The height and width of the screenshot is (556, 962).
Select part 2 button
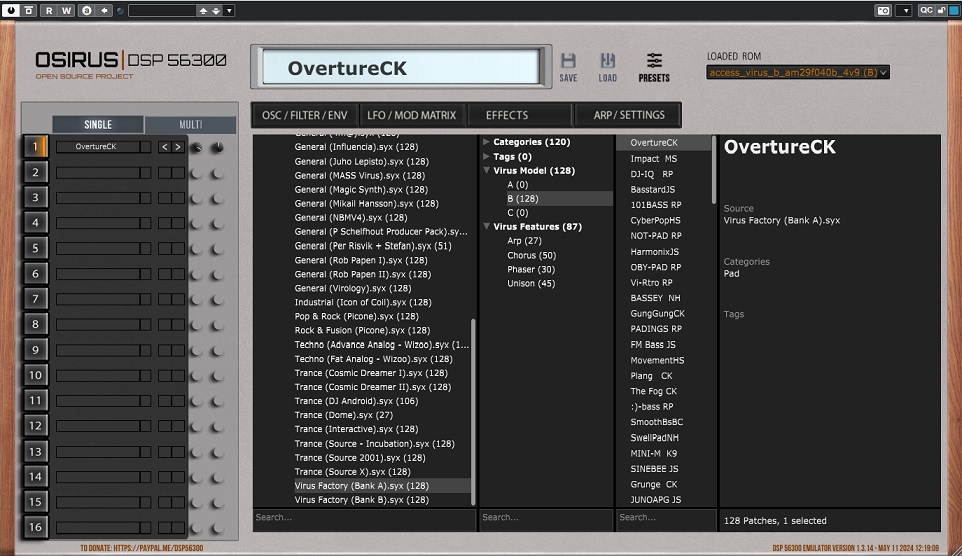coord(35,172)
